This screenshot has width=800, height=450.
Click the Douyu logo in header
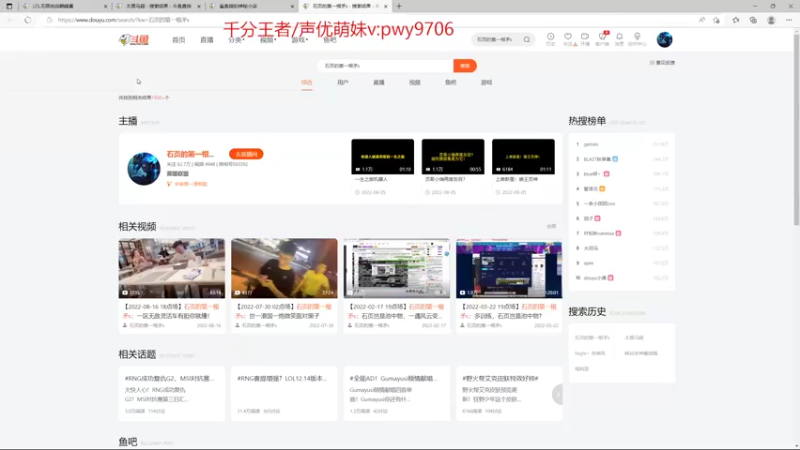pos(134,40)
